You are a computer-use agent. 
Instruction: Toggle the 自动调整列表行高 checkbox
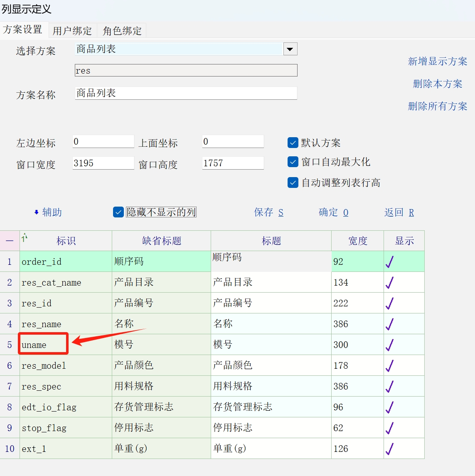pyautogui.click(x=293, y=183)
